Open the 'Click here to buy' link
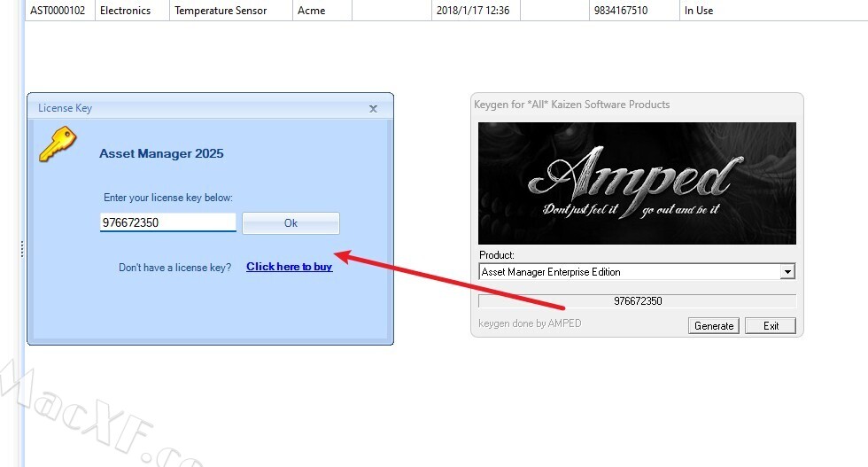Image resolution: width=868 pixels, height=467 pixels. 289,267
